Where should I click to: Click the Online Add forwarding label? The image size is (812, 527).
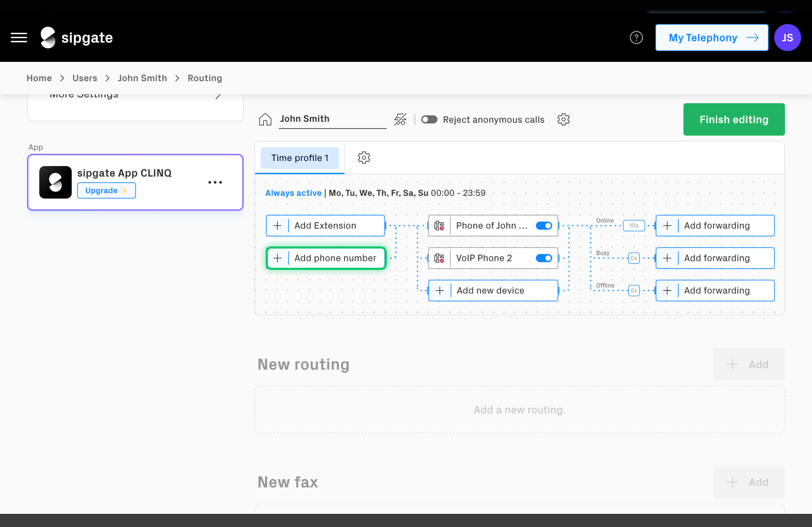pos(717,225)
